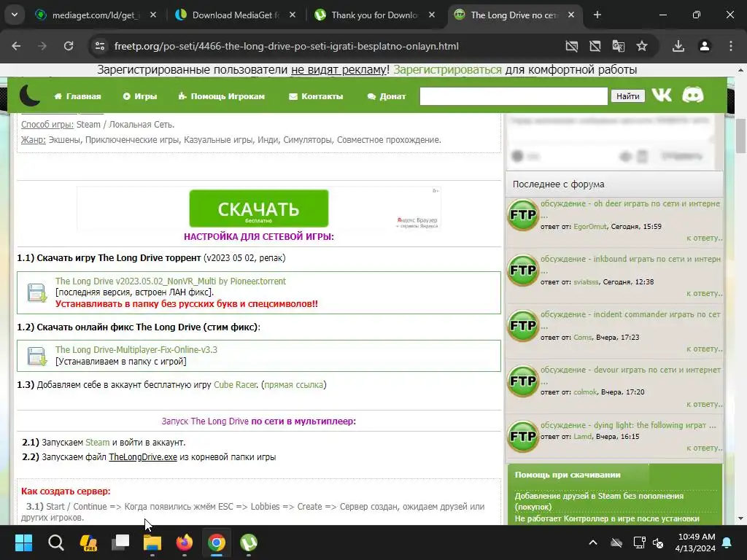This screenshot has height=560, width=747.
Task: Open The Long Drive v2023.05.02 torrent link
Action: click(171, 281)
